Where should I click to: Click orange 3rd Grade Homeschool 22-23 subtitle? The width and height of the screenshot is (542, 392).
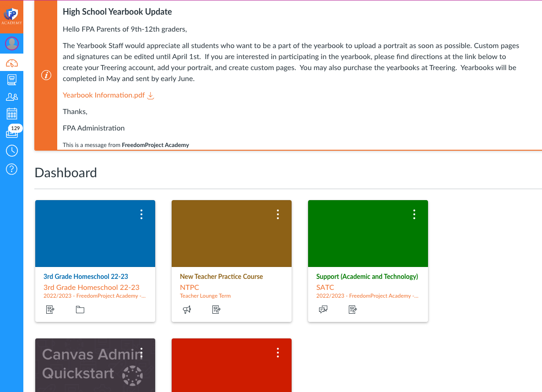tap(91, 287)
